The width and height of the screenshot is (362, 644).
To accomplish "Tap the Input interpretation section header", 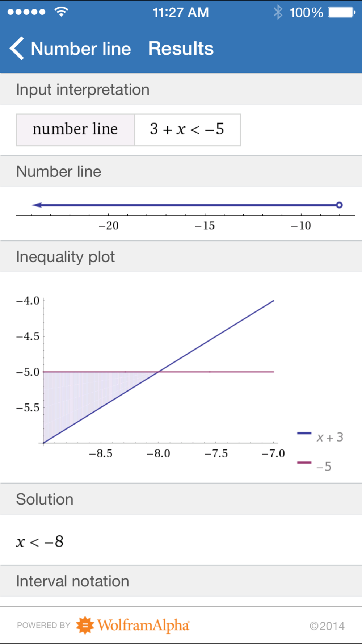I will click(83, 89).
